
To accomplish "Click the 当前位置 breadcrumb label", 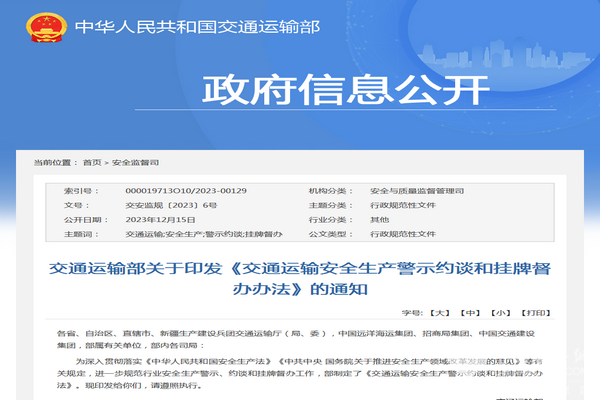I will pyautogui.click(x=55, y=162).
